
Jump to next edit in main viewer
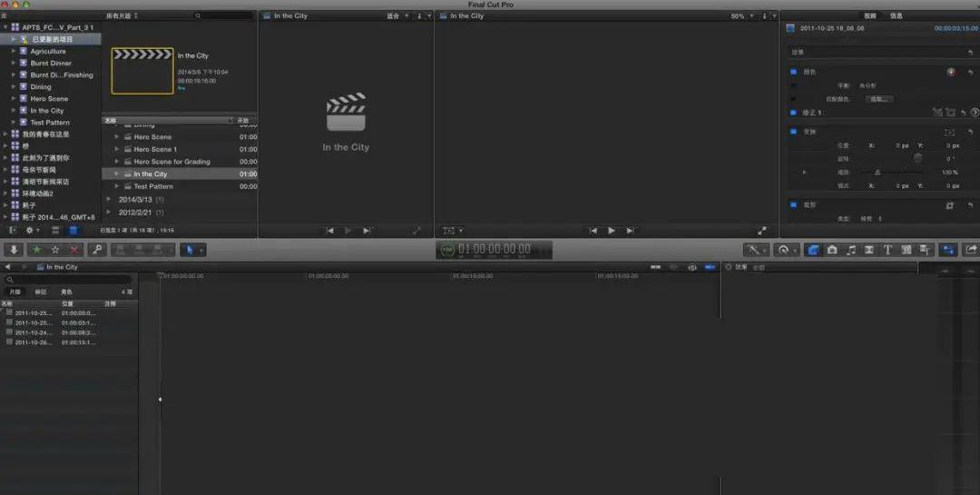coord(630,231)
